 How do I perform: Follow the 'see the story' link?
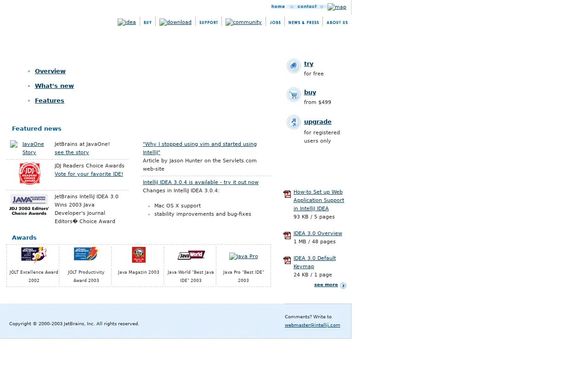coord(72,152)
